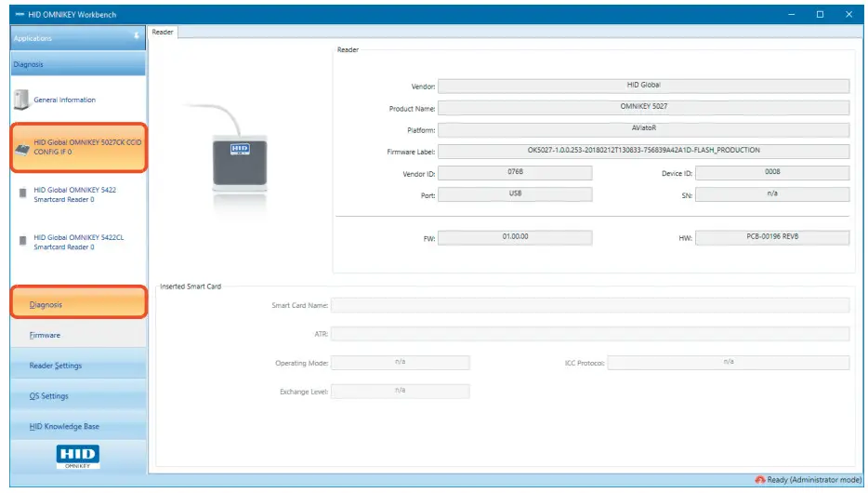Open the Firmware section
The image size is (868, 493).
78,335
